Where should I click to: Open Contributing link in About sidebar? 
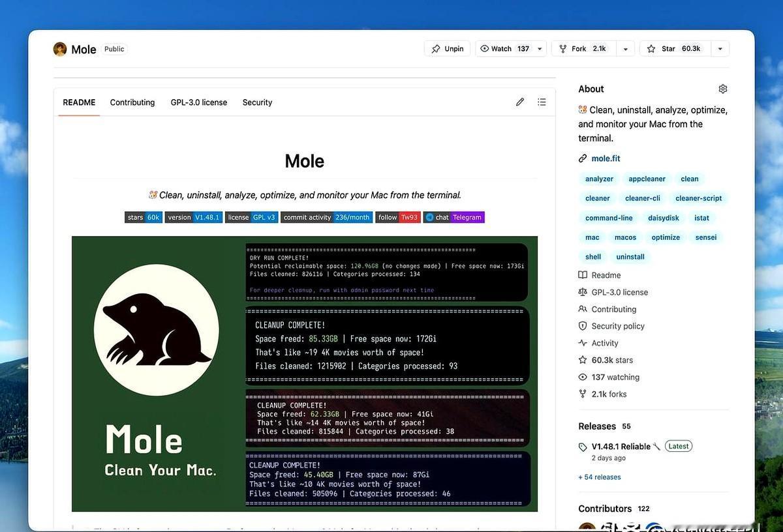point(607,309)
